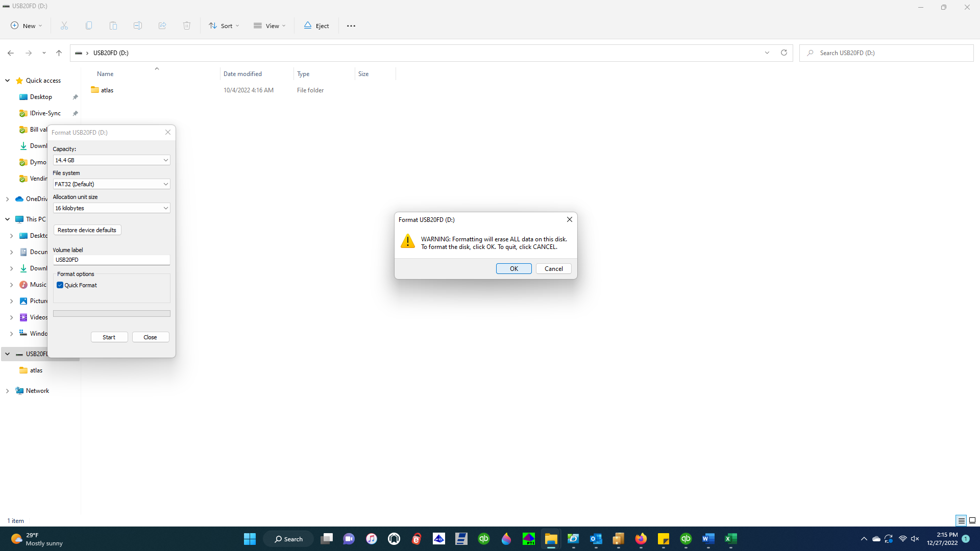Click the Share icon
This screenshot has width=980, height=551.
click(x=162, y=26)
